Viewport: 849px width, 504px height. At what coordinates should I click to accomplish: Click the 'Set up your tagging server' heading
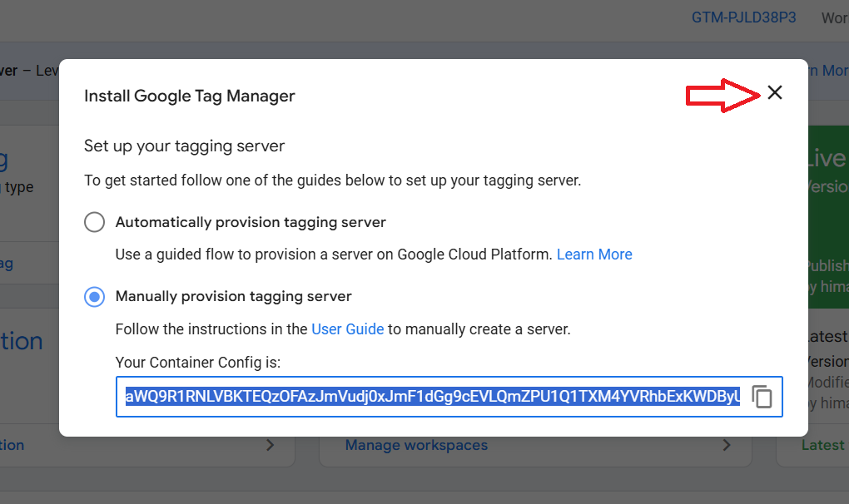coord(184,146)
